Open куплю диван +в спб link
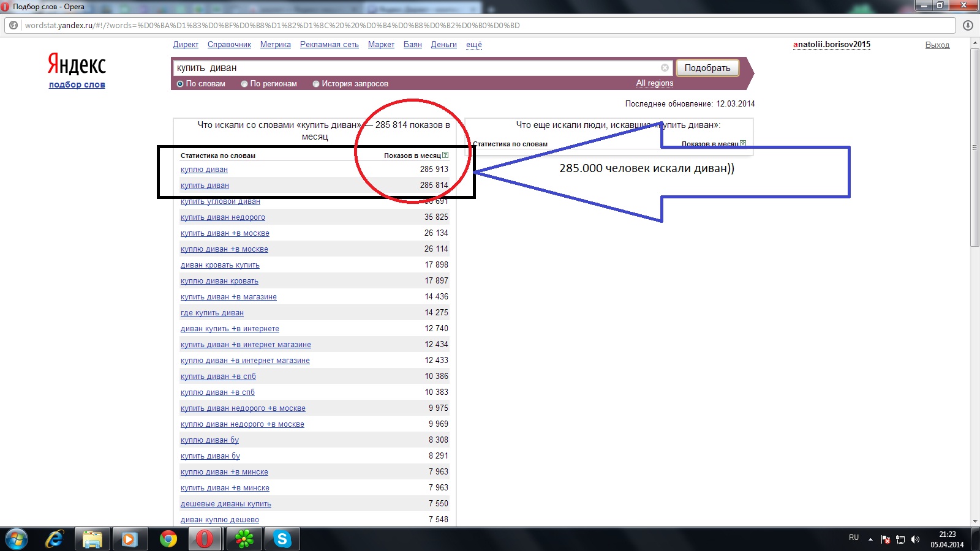The image size is (980, 551). point(217,392)
